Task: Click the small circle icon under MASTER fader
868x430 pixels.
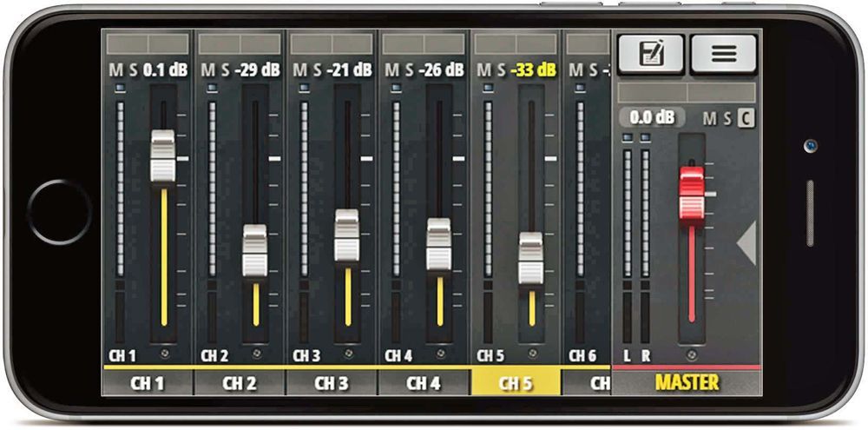Action: 691,355
